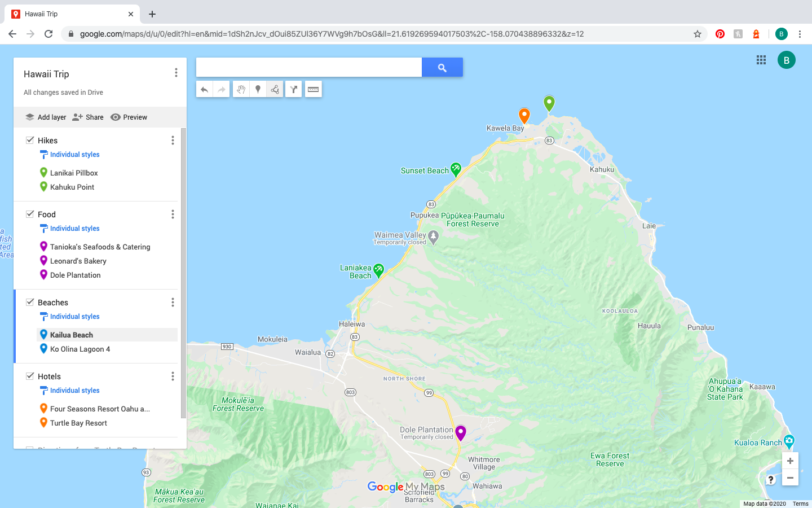812x508 pixels.
Task: Open the green B account avatar on map
Action: 787,60
